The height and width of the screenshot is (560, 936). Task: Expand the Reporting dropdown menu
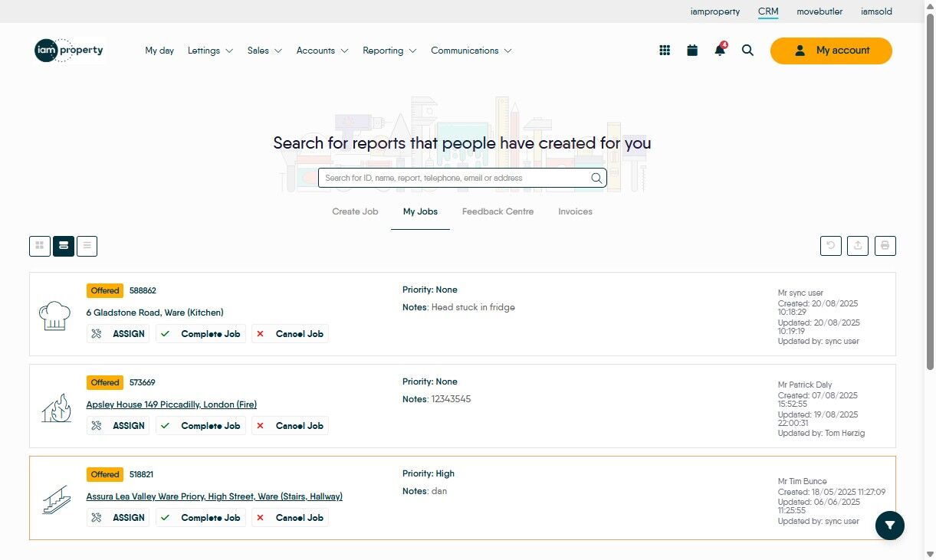click(389, 51)
